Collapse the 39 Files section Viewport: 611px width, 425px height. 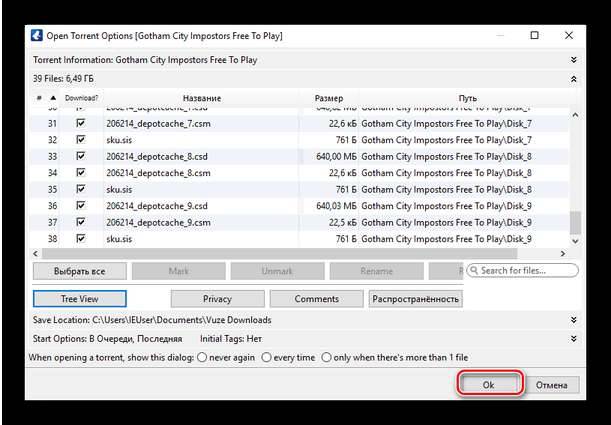pos(573,78)
